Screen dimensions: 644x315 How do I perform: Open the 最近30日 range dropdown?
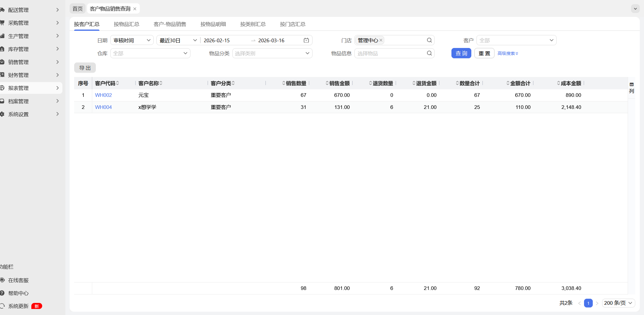point(178,40)
